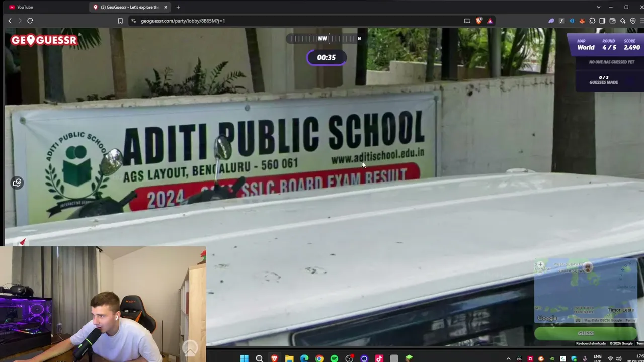Open the Brave Shields lion icon

click(478, 21)
